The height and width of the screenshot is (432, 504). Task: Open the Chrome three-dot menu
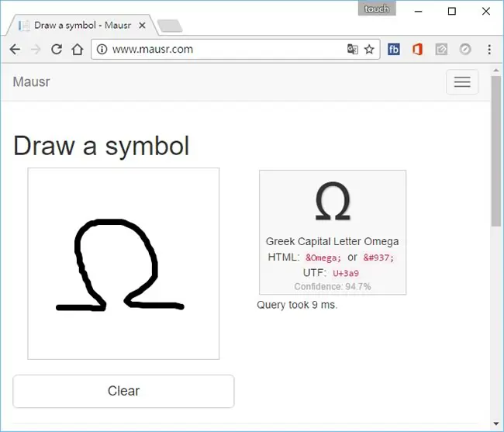pyautogui.click(x=489, y=49)
